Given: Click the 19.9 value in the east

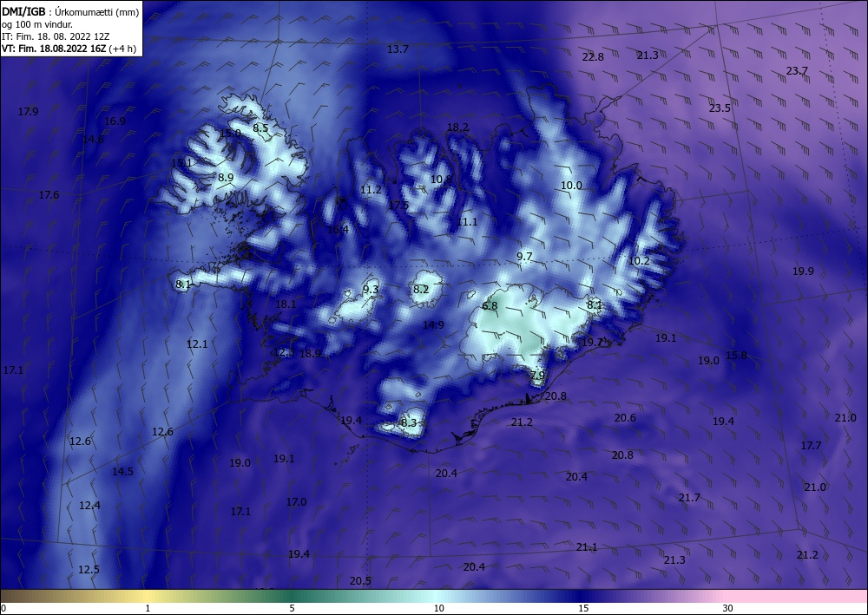Looking at the screenshot, I should point(803,271).
